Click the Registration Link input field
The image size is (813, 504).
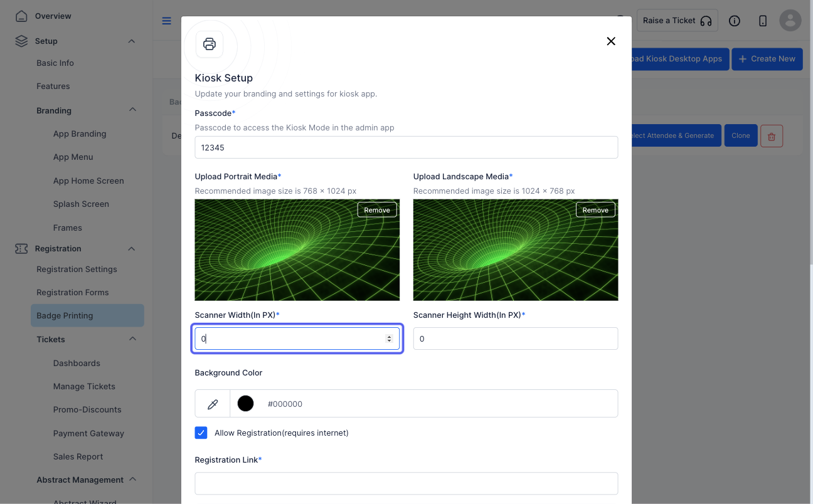point(406,483)
